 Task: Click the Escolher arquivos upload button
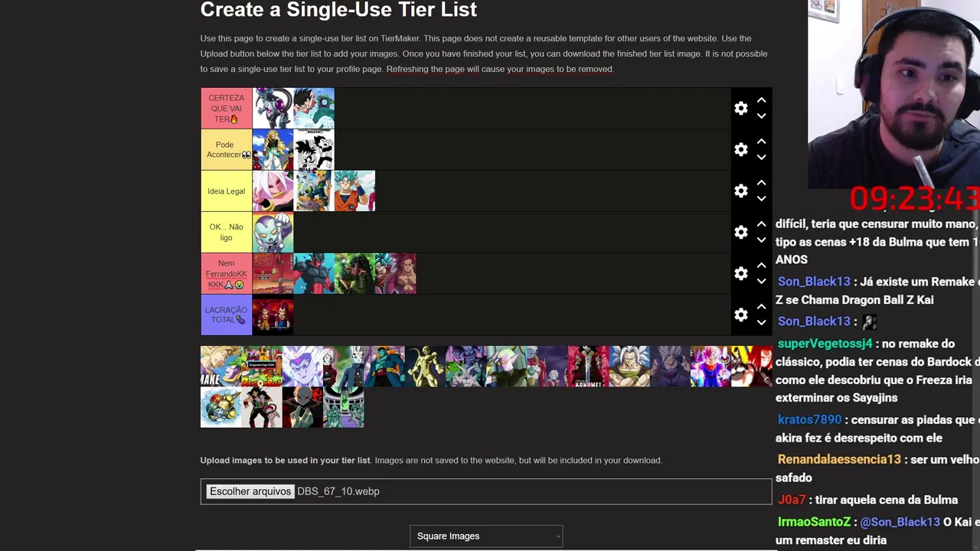click(250, 491)
